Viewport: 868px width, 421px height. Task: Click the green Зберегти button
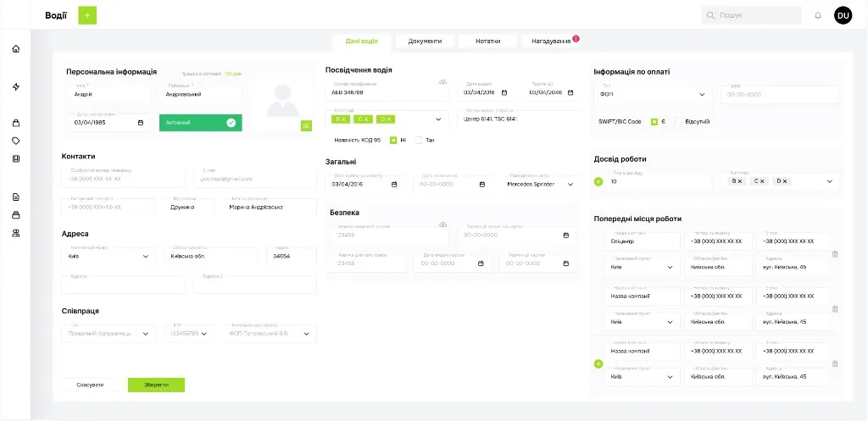click(x=156, y=385)
